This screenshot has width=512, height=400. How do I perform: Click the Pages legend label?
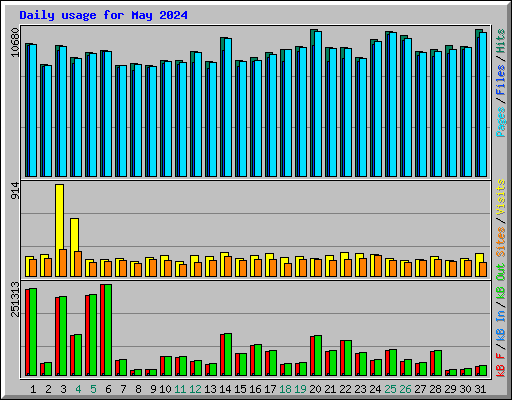coord(501,122)
